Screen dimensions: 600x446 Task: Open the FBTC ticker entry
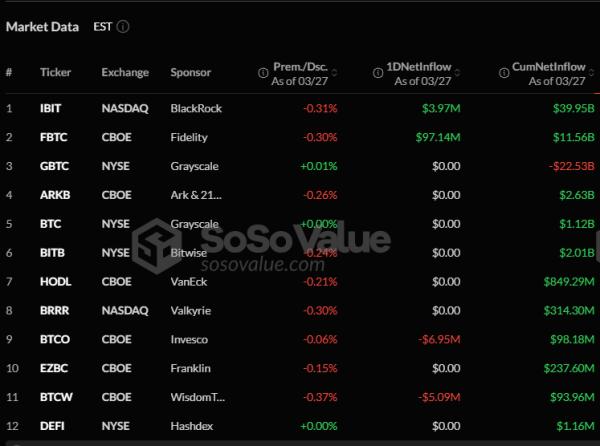pyautogui.click(x=53, y=137)
